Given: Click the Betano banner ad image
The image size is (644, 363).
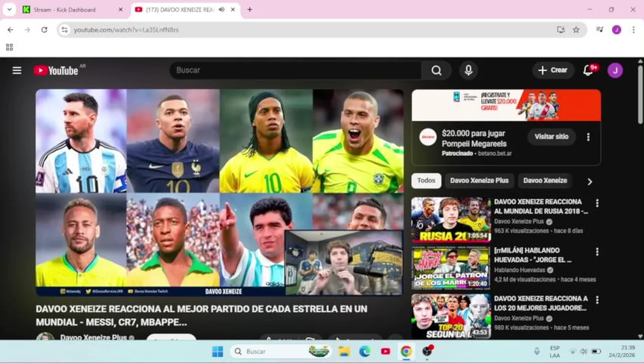Looking at the screenshot, I should pyautogui.click(x=506, y=105).
